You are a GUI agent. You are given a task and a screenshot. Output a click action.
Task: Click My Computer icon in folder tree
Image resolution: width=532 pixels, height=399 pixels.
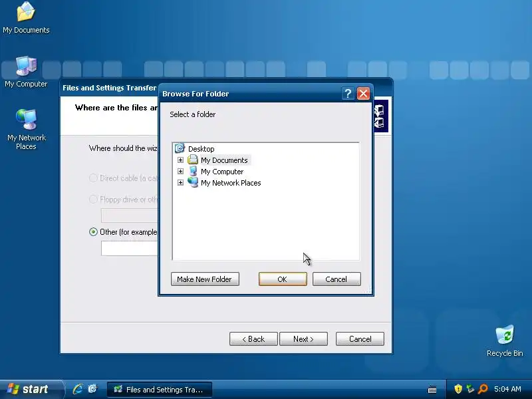coord(193,172)
